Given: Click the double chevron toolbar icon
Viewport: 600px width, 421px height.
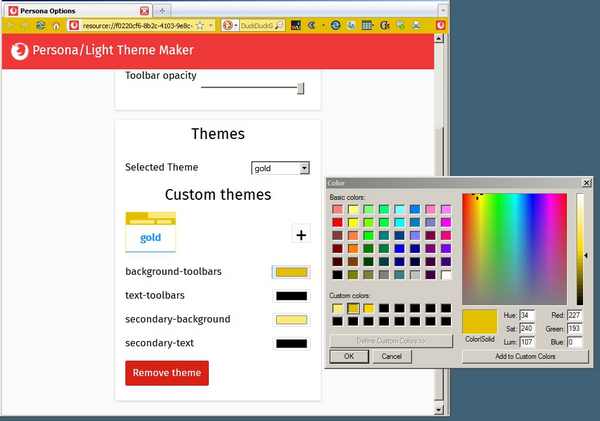Looking at the screenshot, I should pyautogui.click(x=312, y=26).
